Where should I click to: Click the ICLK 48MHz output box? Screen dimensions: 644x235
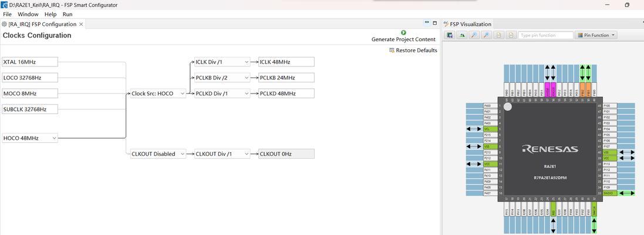(x=286, y=62)
